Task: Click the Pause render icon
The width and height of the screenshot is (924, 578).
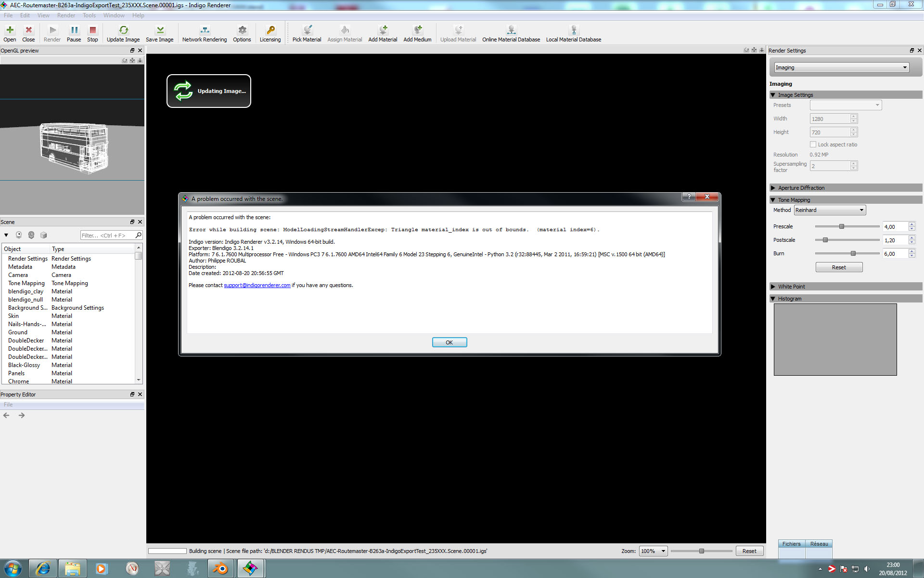Action: pos(74,33)
